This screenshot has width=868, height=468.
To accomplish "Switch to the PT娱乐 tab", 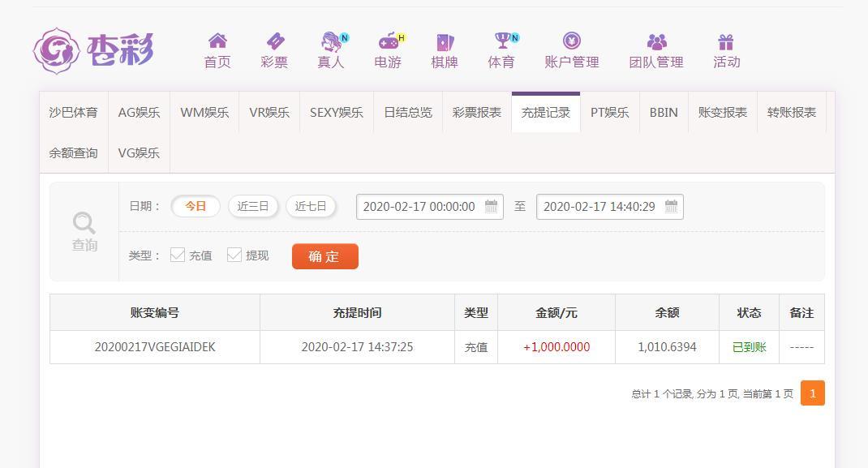I will point(609,112).
